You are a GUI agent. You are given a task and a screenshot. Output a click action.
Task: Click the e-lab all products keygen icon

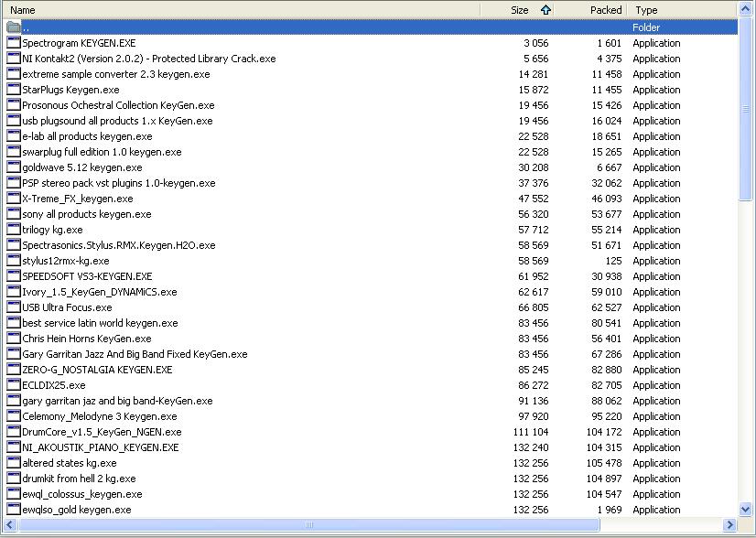14,136
